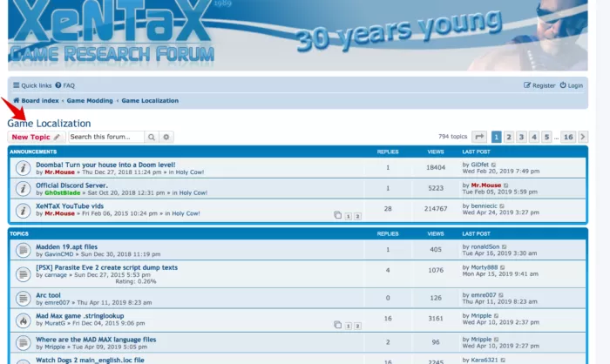Viewport: 610px width, 364px height.
Task: View last post icon by Kara6321
Action: [x=503, y=361]
